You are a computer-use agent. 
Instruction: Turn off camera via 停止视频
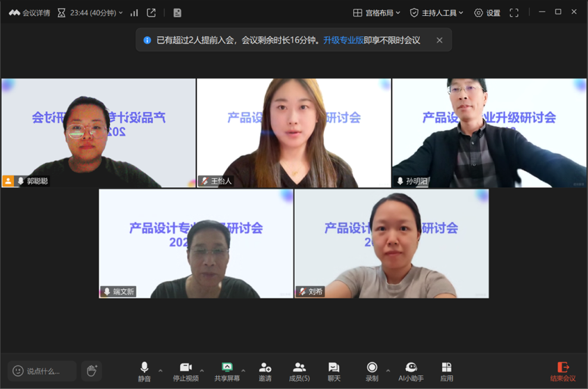pos(186,371)
